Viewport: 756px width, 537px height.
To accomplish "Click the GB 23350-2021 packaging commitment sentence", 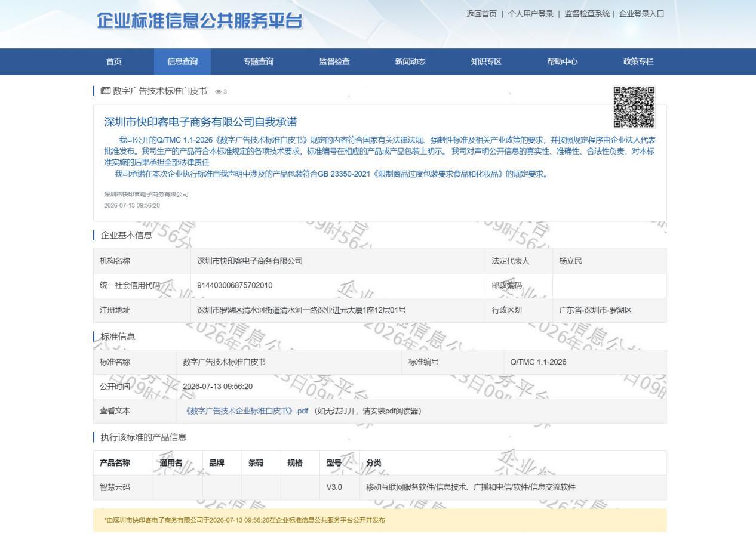I will pos(331,174).
